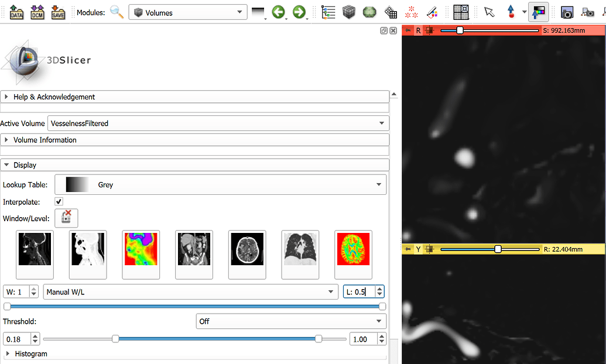Image resolution: width=606 pixels, height=364 pixels.
Task: Open the Modules dropdown showing Volumes
Action: coord(187,12)
